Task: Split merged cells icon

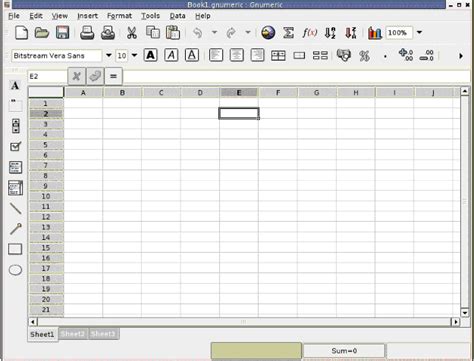Action: [x=320, y=55]
